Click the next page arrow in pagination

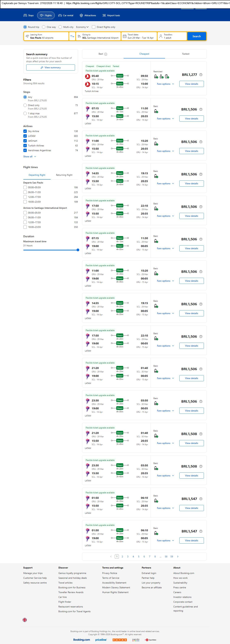click(x=178, y=557)
